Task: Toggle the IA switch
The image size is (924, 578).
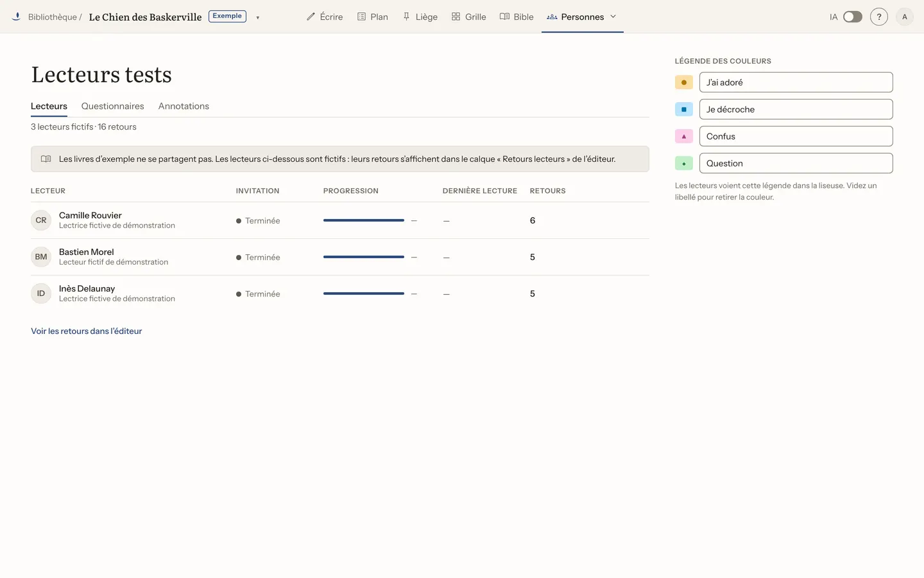Action: pyautogui.click(x=852, y=17)
